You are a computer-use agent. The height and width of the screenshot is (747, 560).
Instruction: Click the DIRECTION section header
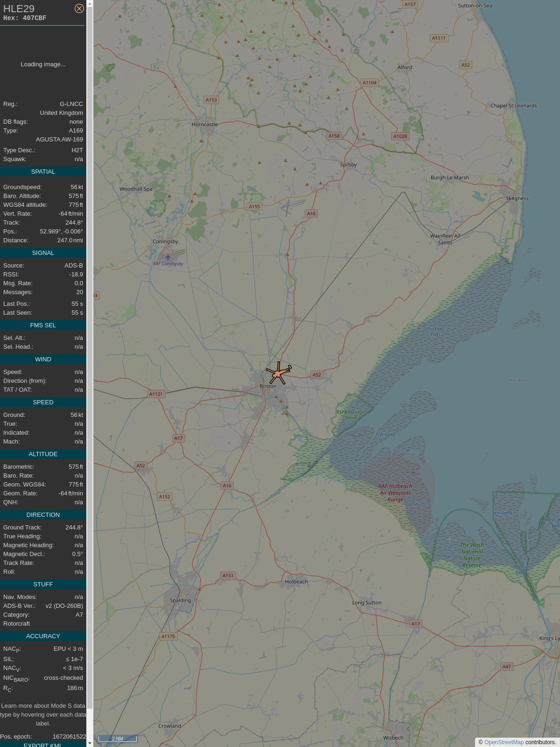[43, 515]
